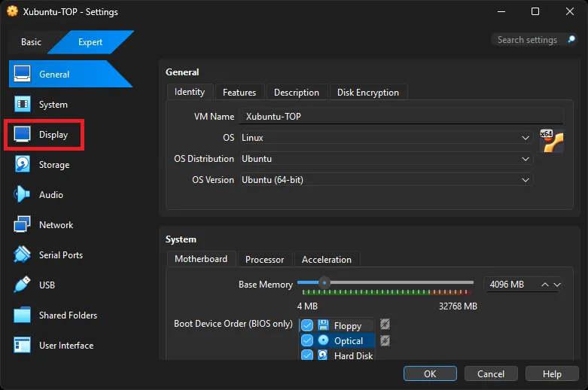This screenshot has height=390, width=588.
Task: Switch to the Expert settings mode tab
Action: tap(90, 42)
